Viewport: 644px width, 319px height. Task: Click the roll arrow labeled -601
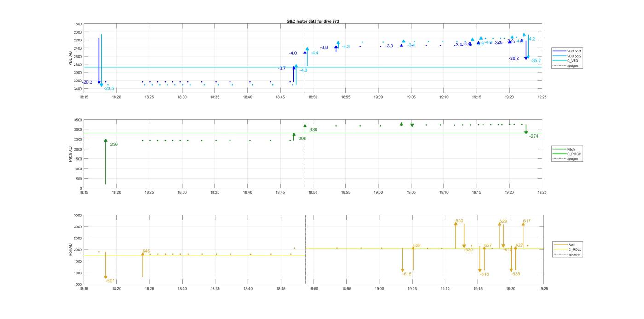(x=105, y=266)
